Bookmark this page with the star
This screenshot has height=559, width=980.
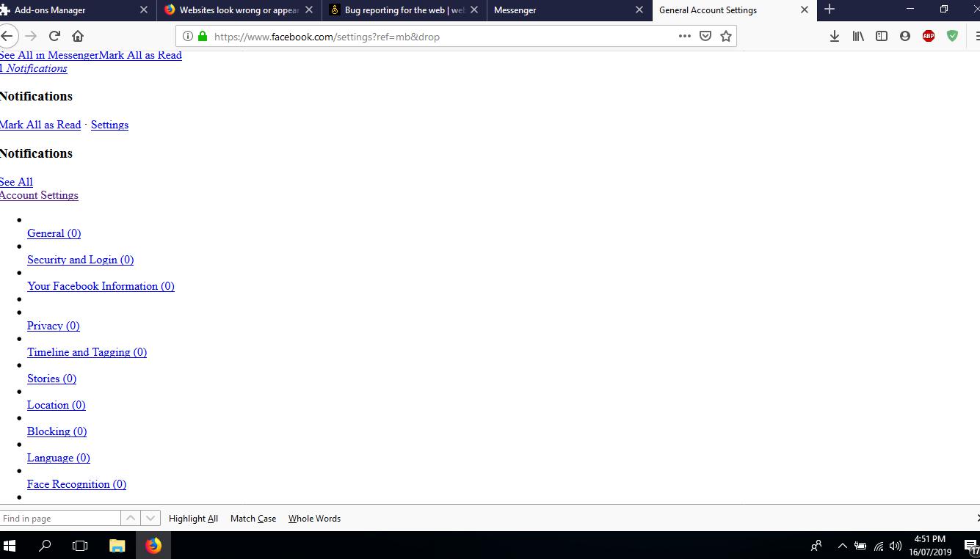pyautogui.click(x=726, y=36)
